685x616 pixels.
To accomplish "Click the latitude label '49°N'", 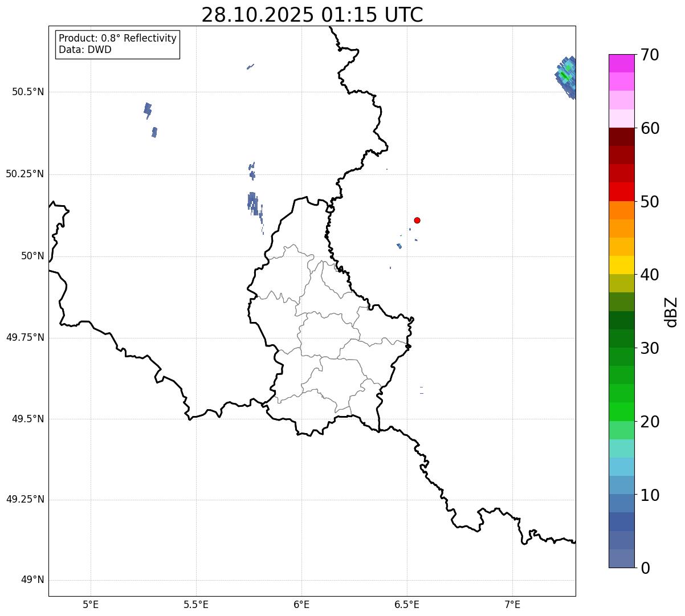I will click(x=32, y=581).
